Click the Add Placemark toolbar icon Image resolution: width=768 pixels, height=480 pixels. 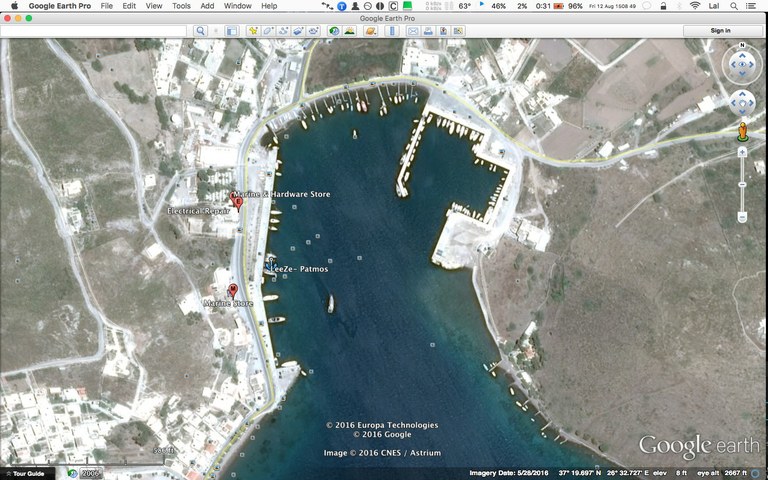253,31
